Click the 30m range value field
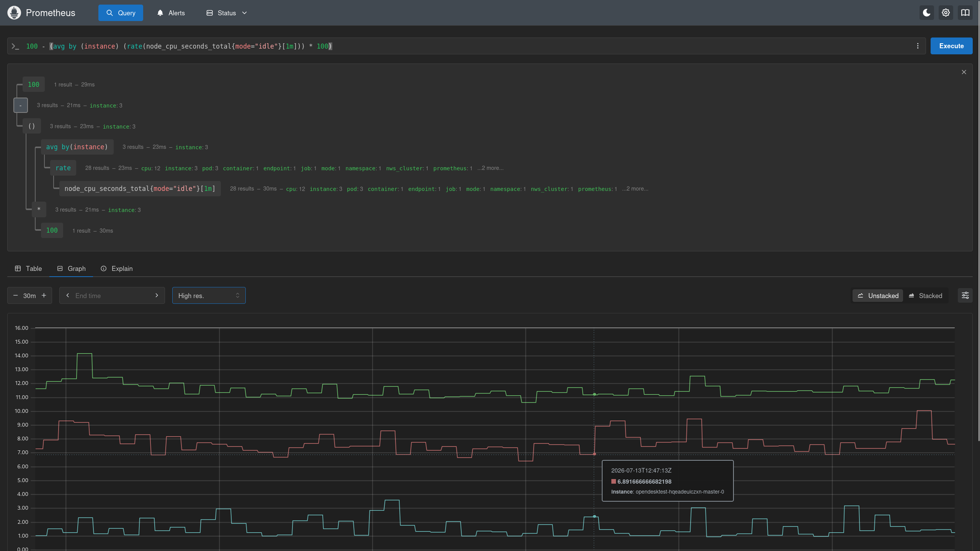The image size is (980, 551). tap(29, 296)
